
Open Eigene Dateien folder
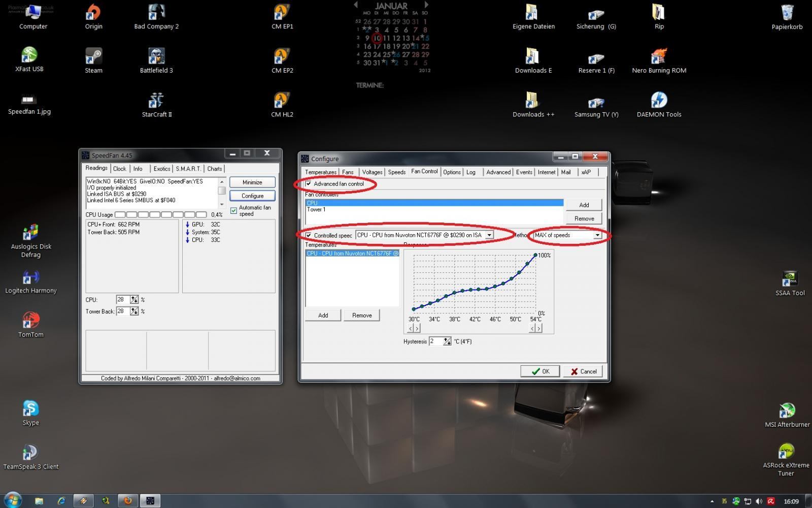click(x=533, y=16)
